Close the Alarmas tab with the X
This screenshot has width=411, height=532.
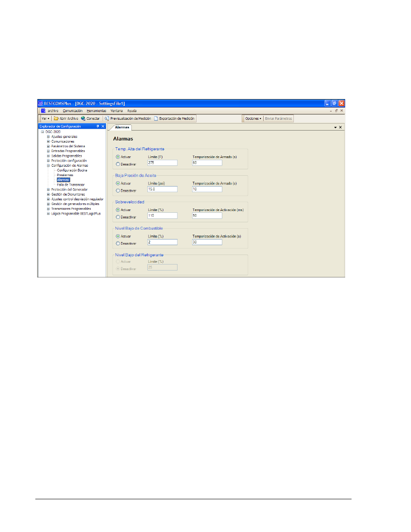click(x=340, y=128)
